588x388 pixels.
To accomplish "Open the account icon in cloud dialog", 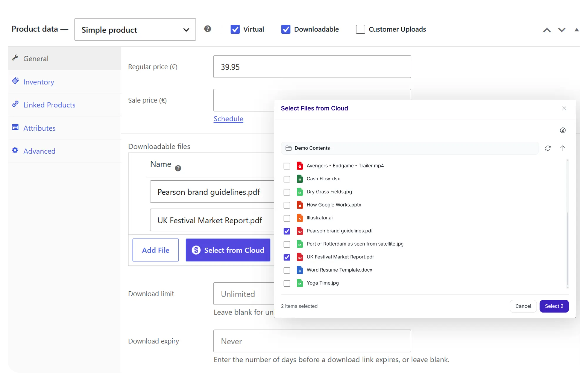I will 563,130.
